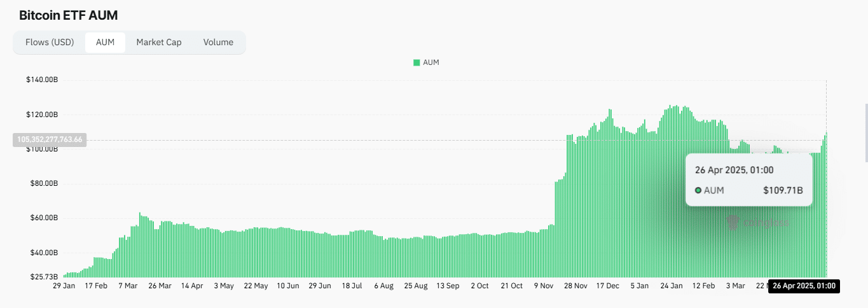Switch to the Flows (USD) tab
This screenshot has width=868, height=308.
click(x=50, y=43)
